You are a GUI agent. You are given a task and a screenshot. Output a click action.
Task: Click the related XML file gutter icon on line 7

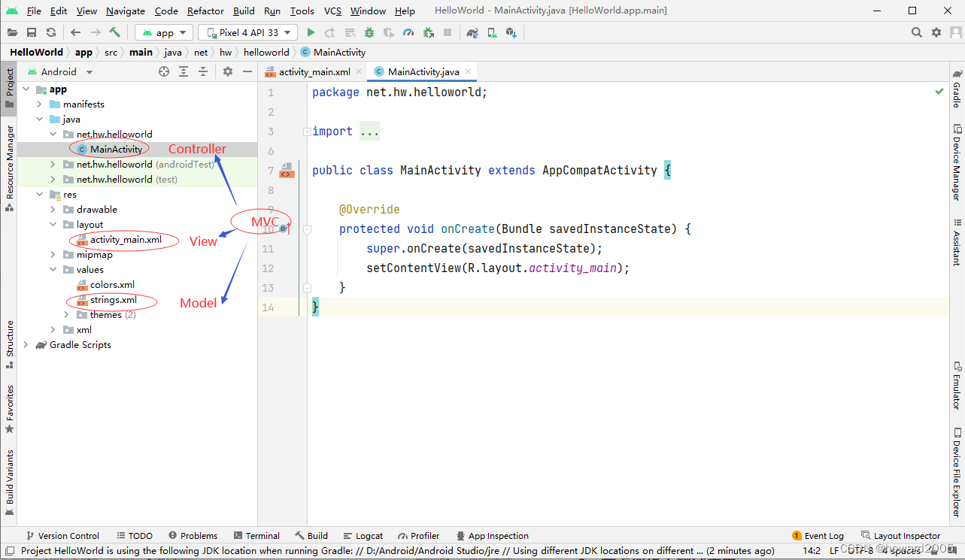point(286,170)
